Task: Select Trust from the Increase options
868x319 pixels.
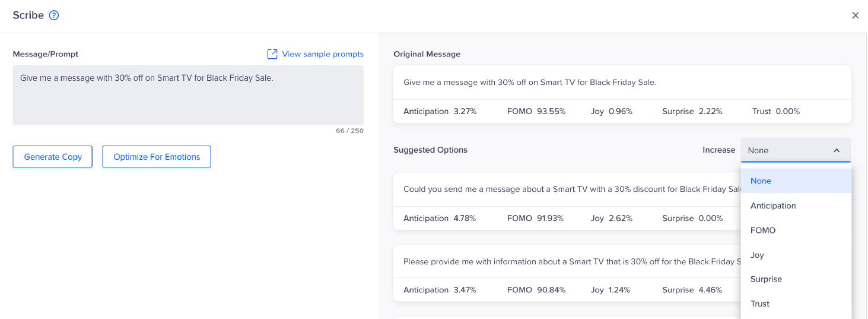Action: coord(760,304)
